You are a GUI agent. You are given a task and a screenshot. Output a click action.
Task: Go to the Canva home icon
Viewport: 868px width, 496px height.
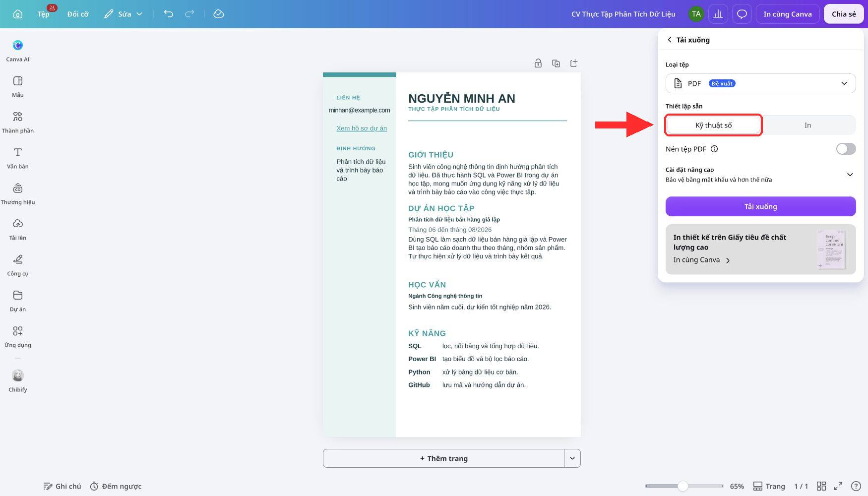(18, 14)
